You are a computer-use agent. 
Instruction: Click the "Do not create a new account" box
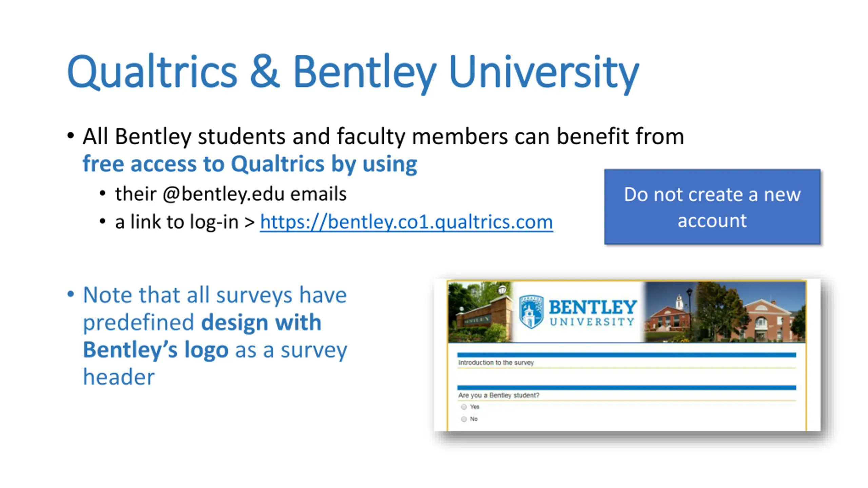(x=712, y=207)
